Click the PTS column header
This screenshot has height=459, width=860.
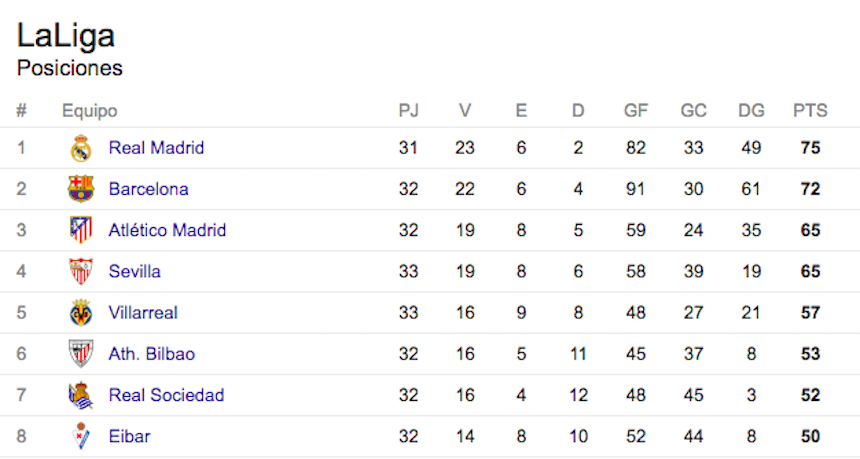(810, 110)
